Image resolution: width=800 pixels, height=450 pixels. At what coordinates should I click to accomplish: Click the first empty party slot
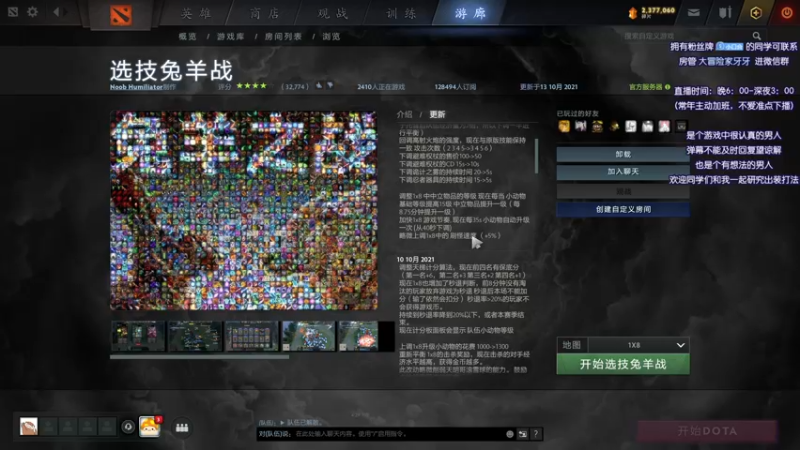(x=49, y=426)
